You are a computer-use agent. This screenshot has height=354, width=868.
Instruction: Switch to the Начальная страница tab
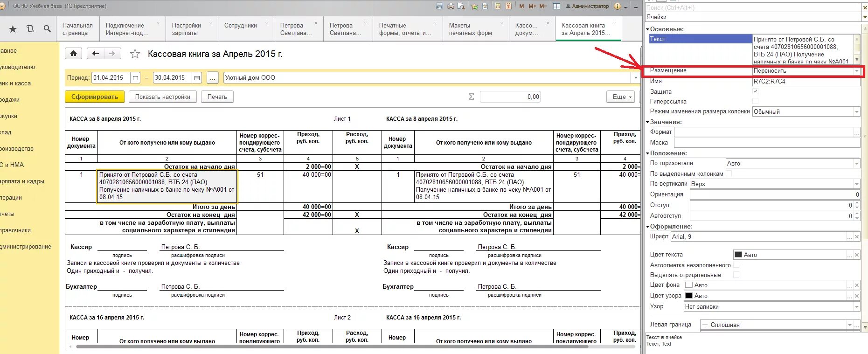[x=78, y=29]
